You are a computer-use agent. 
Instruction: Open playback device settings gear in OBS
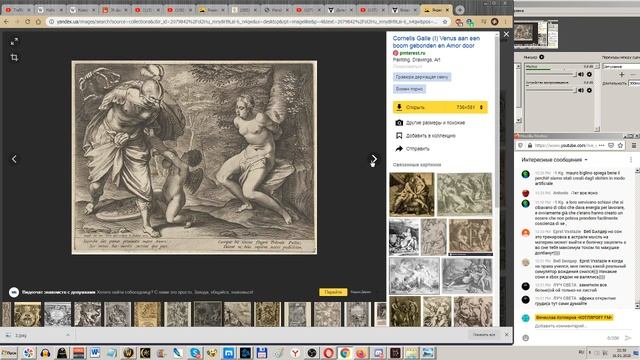point(589,90)
